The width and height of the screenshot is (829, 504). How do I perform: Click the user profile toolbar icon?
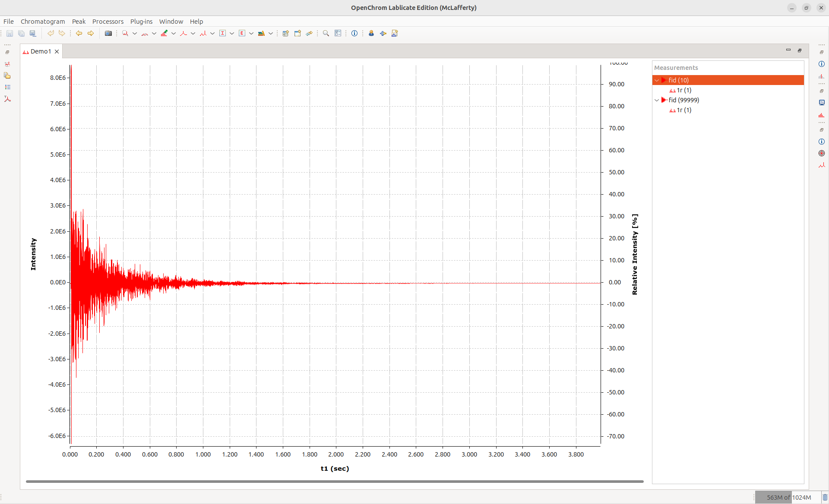pos(371,33)
